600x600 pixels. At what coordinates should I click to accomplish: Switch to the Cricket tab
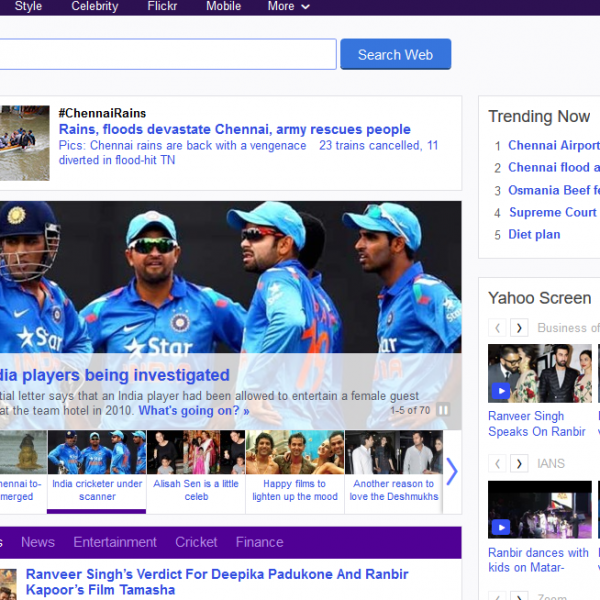click(196, 542)
